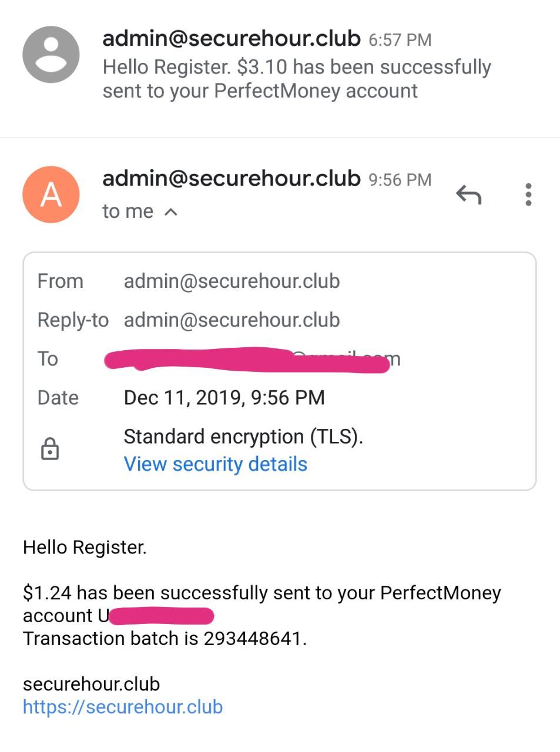The width and height of the screenshot is (560, 752).
Task: Tap the 'Standard encryption (TLS).' text
Action: click(x=243, y=437)
